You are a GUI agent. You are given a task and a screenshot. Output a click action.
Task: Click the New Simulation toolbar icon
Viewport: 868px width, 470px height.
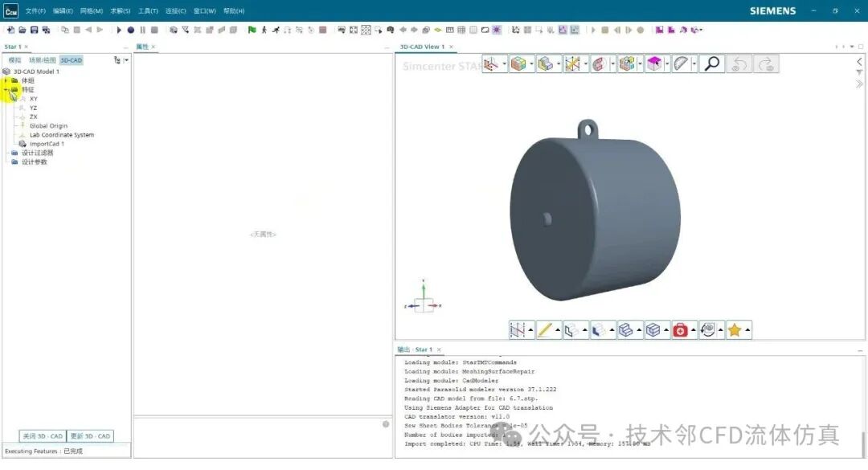click(10, 30)
